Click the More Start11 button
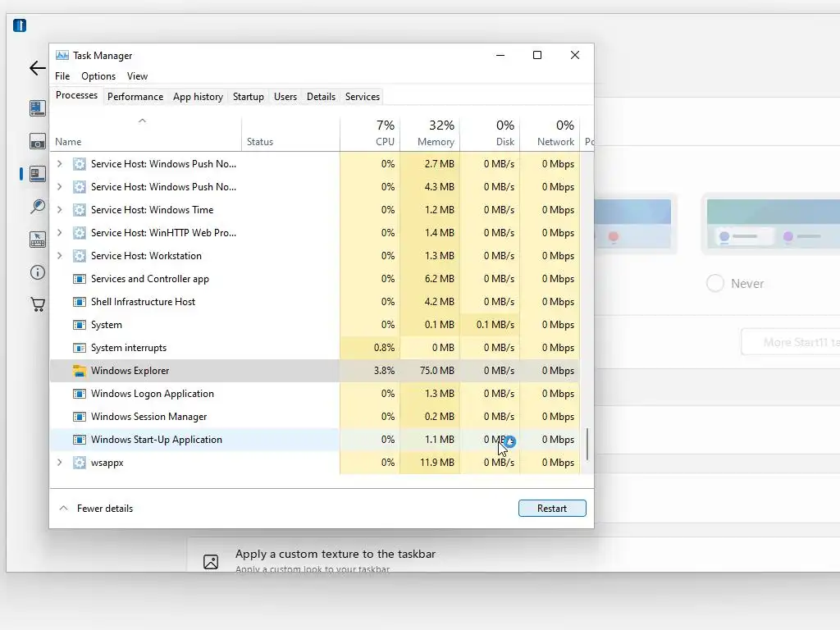Viewport: 840px width, 630px height. pos(791,342)
